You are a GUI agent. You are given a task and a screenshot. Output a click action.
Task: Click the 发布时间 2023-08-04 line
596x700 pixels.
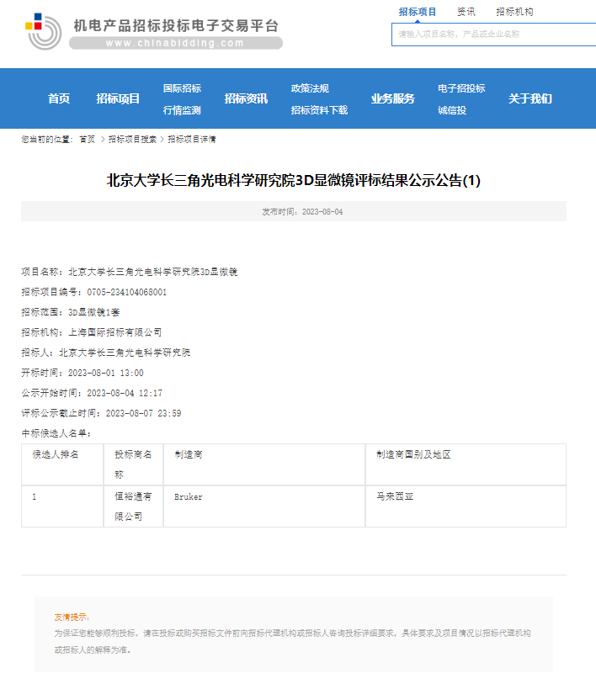tap(302, 212)
